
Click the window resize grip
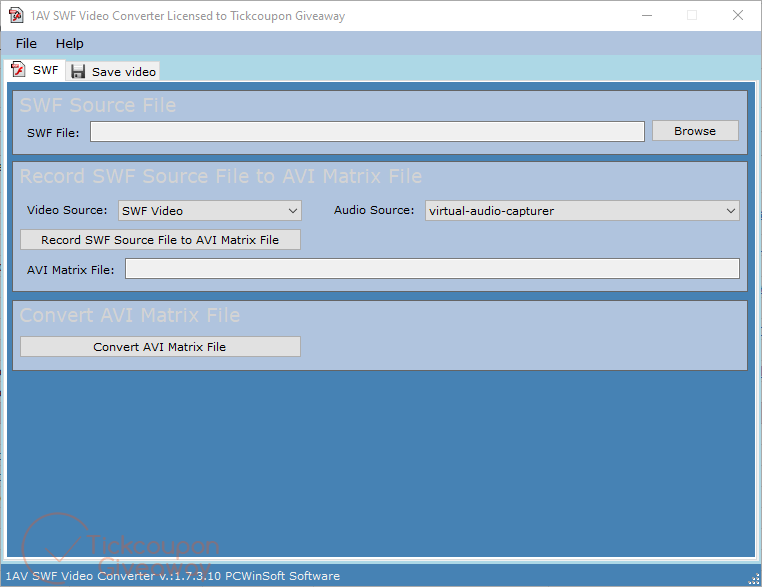[754, 579]
